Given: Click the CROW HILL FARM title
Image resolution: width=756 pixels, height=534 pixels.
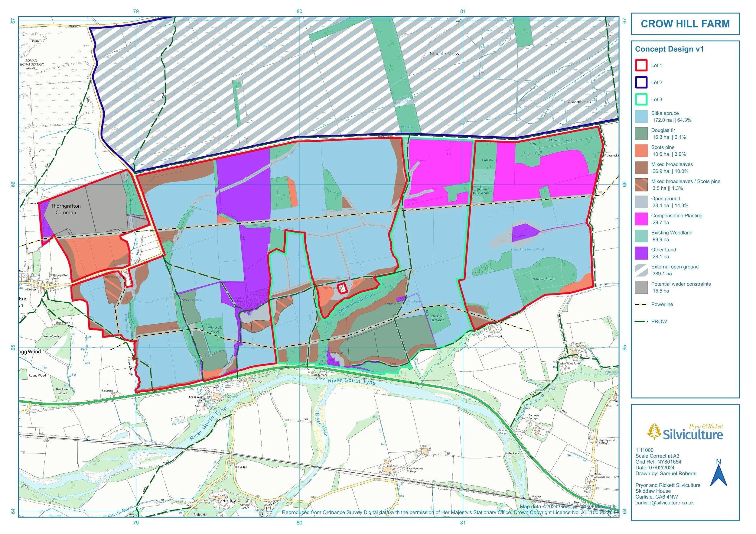Looking at the screenshot, I should pyautogui.click(x=685, y=24).
